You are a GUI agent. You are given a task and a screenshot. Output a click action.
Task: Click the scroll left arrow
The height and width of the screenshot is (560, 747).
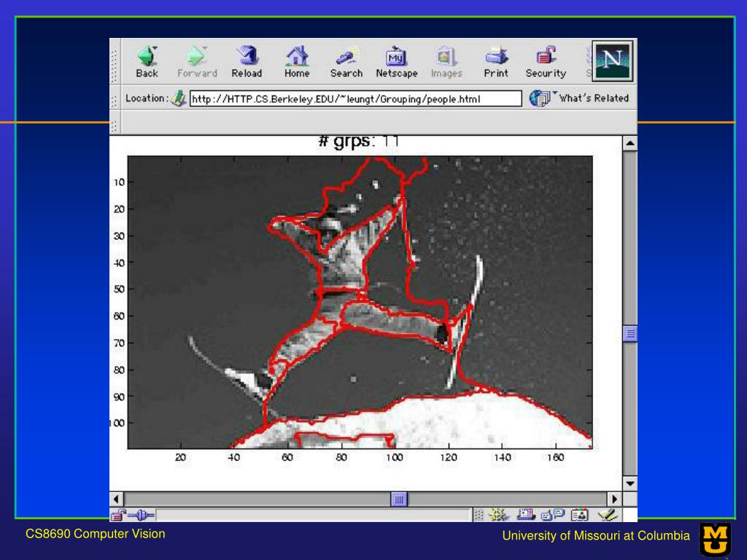point(117,499)
